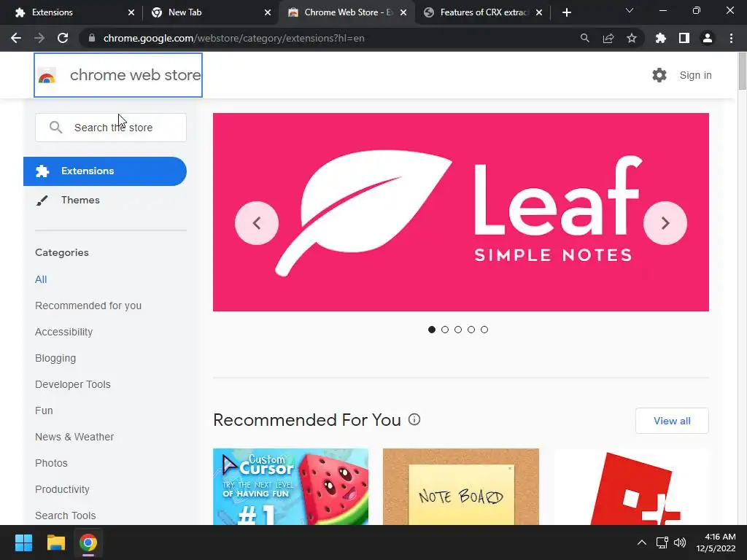Show hidden system tray icons

pyautogui.click(x=642, y=542)
